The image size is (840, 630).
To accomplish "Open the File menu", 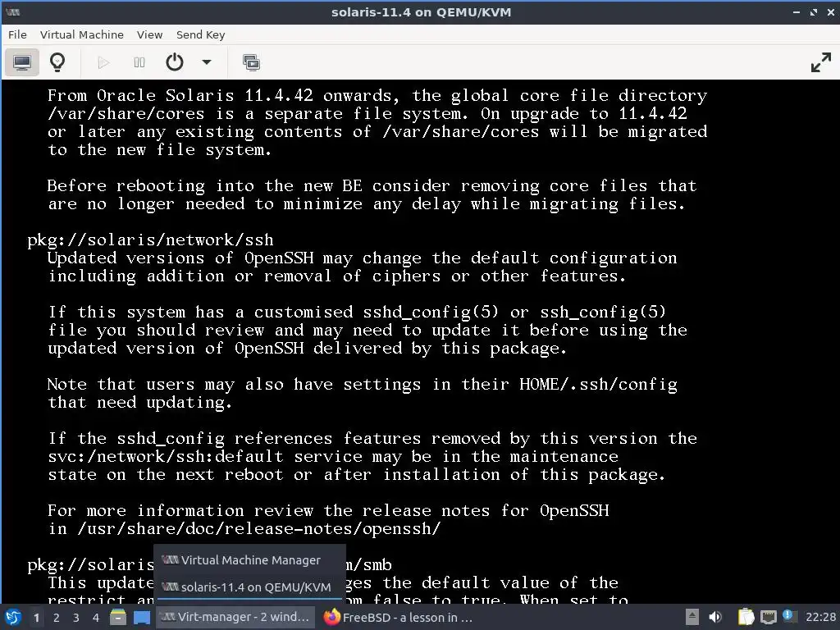I will coord(17,34).
